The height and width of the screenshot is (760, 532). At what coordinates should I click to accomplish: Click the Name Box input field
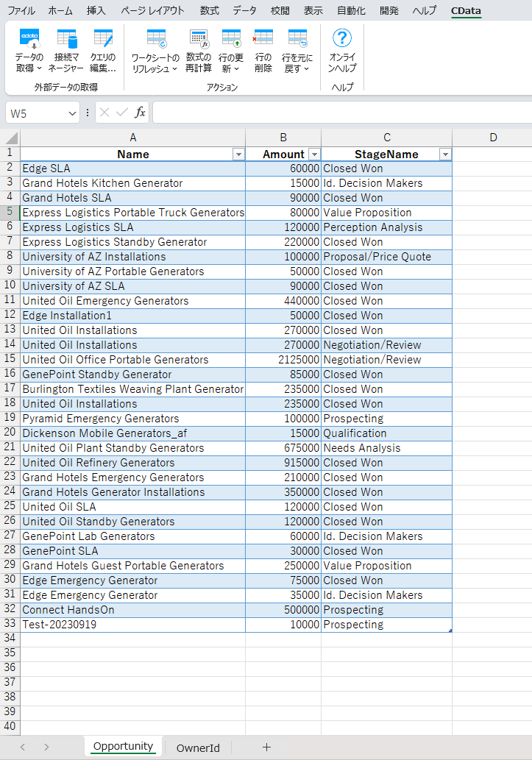pyautogui.click(x=36, y=113)
